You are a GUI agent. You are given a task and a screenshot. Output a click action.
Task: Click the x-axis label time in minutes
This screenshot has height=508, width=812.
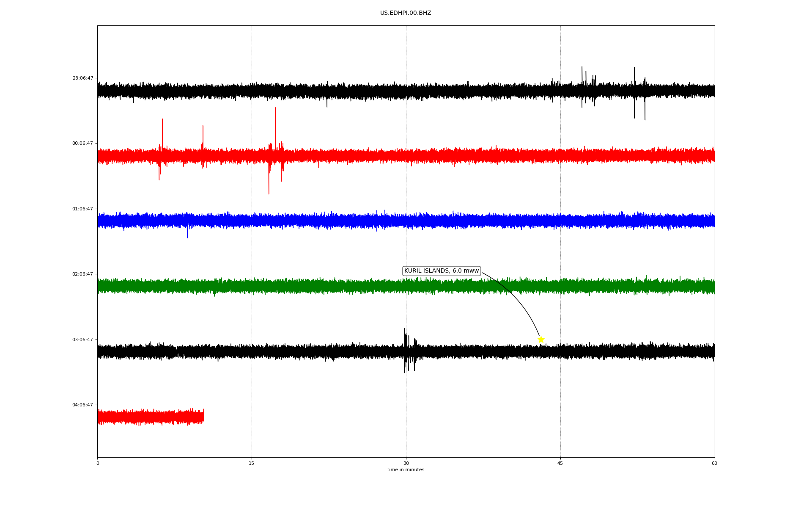pyautogui.click(x=406, y=470)
